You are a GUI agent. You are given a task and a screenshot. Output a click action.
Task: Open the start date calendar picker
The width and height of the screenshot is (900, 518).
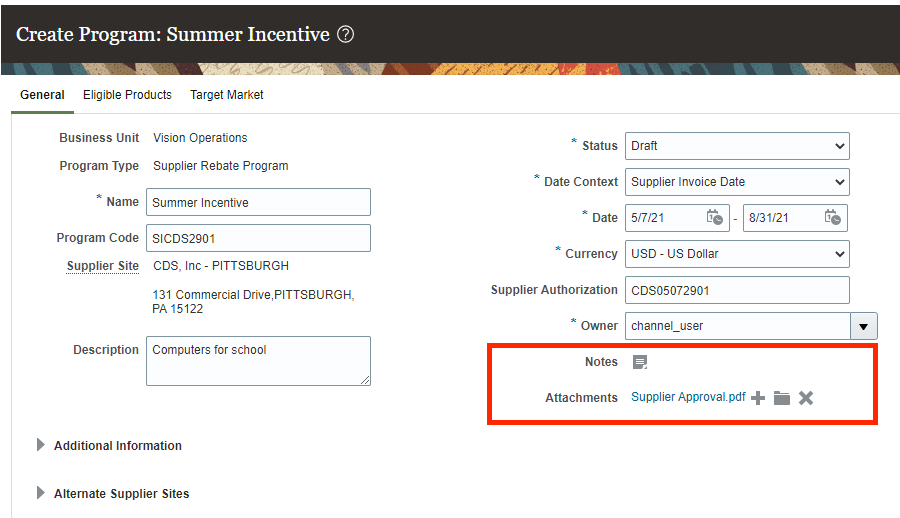tap(714, 217)
